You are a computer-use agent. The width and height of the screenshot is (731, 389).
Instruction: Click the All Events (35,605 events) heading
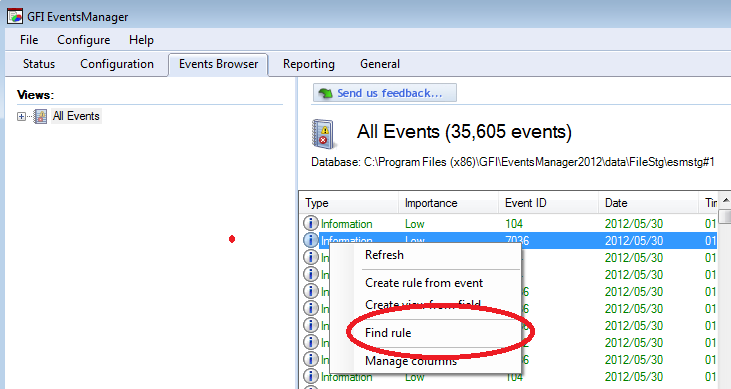(x=464, y=132)
